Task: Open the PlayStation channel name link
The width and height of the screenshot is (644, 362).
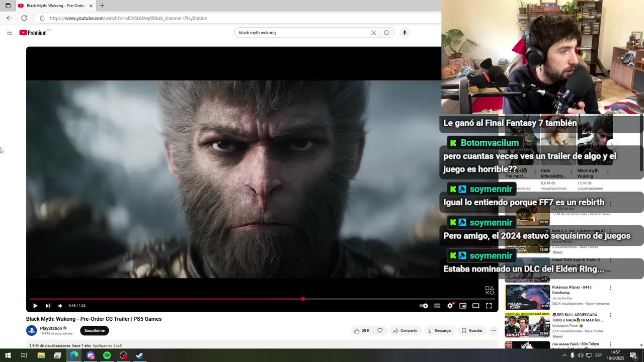Action: tap(51, 328)
